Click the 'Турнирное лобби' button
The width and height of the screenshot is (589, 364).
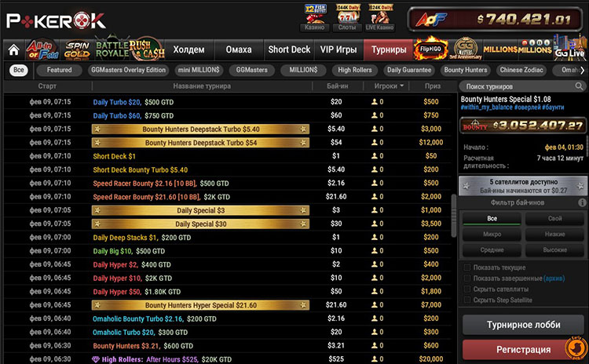[523, 325]
